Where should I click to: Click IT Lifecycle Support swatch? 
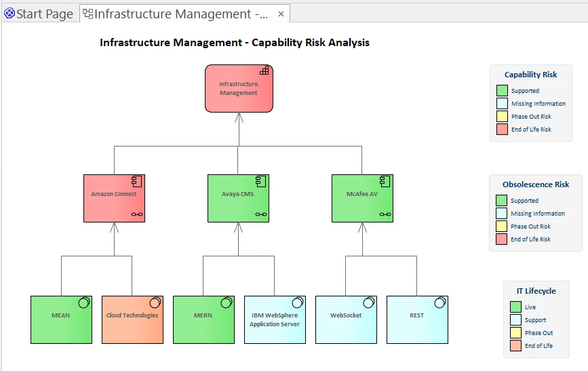tap(515, 320)
